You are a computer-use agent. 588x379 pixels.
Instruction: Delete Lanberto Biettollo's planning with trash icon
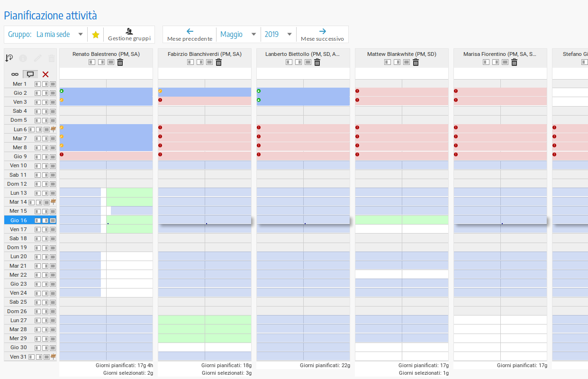click(x=317, y=62)
